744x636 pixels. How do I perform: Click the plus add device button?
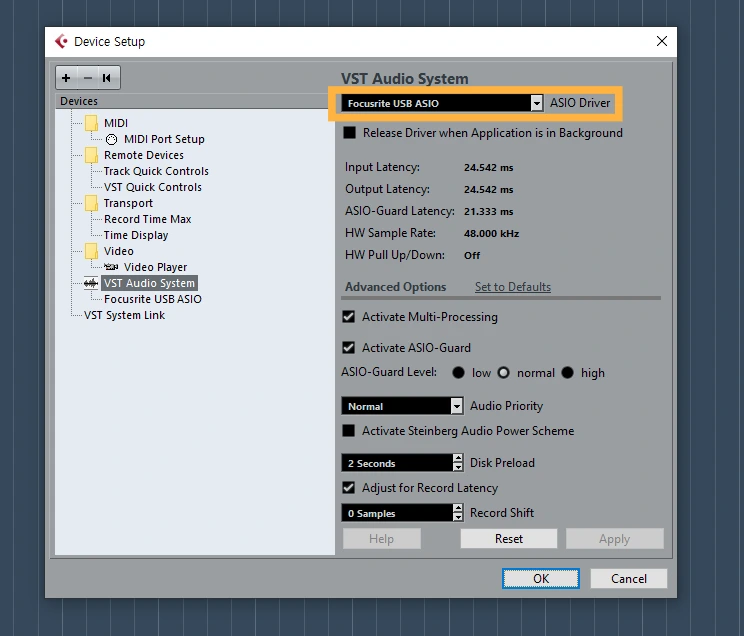click(x=66, y=78)
